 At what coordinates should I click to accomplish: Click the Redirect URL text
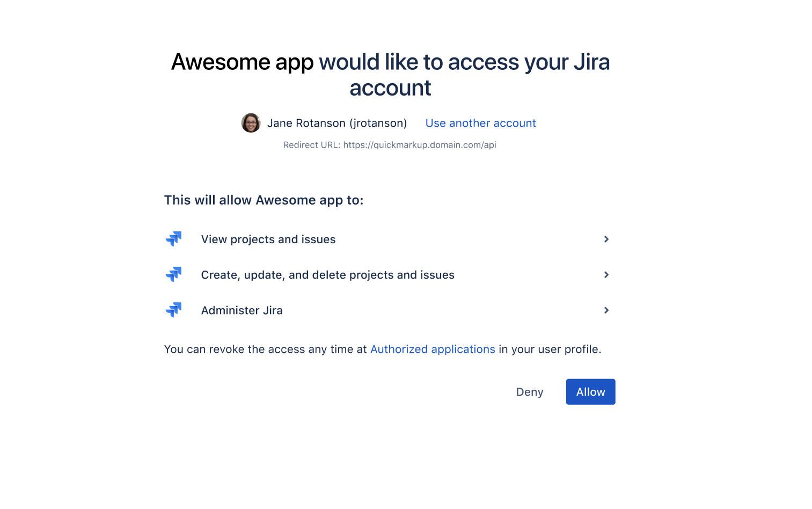click(390, 145)
